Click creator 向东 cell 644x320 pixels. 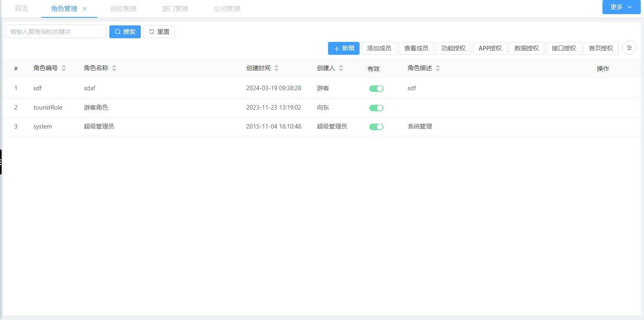tap(323, 108)
